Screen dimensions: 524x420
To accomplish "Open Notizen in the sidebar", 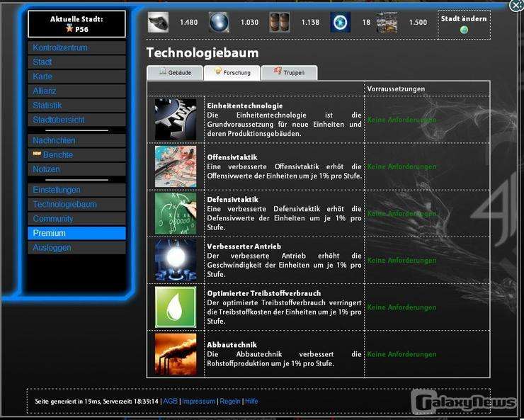I will coord(77,169).
